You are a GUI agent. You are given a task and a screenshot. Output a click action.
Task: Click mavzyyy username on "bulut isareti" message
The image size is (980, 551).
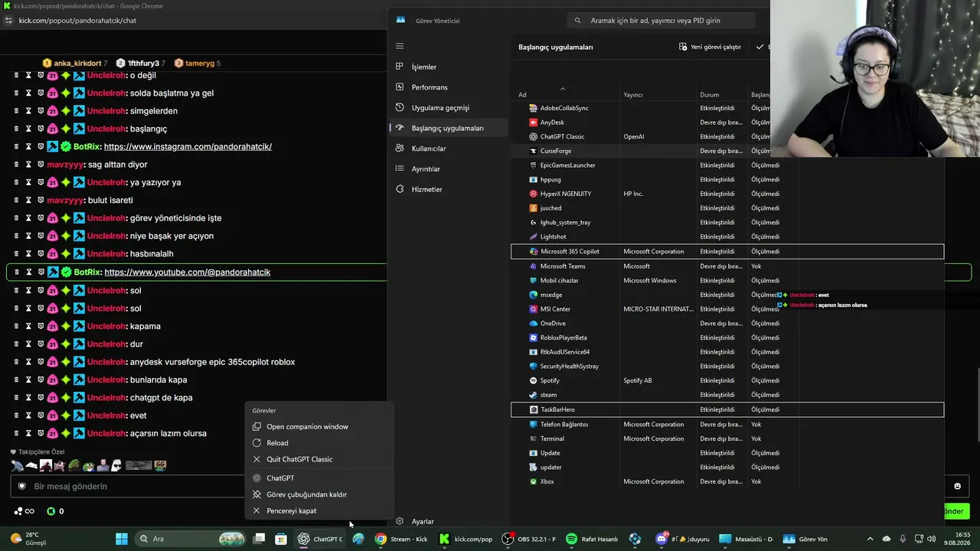pos(67,200)
